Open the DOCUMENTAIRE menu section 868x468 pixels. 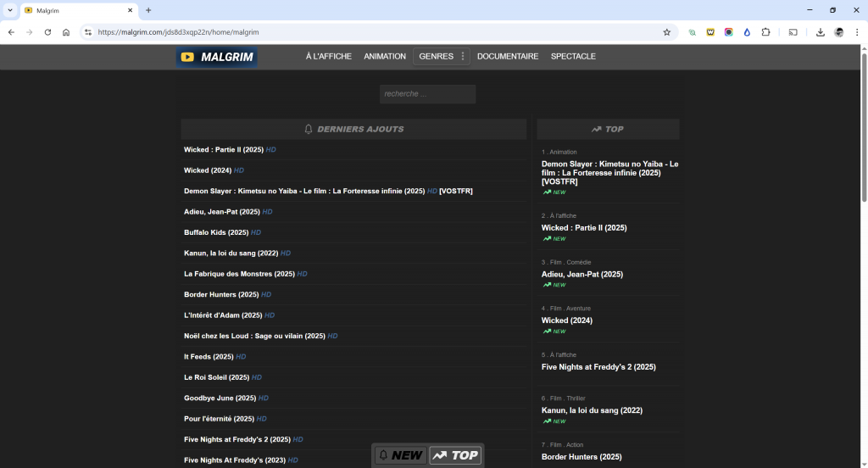point(507,57)
